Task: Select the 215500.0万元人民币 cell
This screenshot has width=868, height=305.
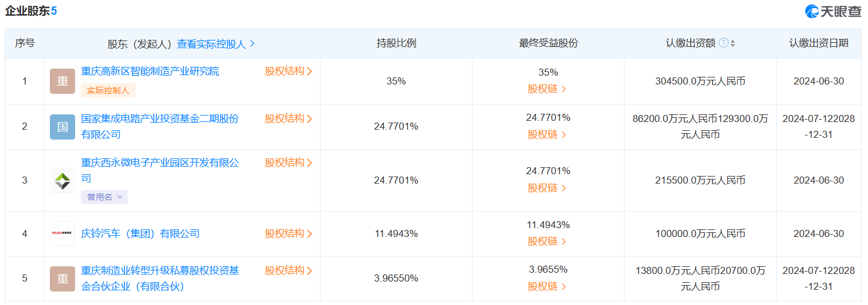Action: pyautogui.click(x=700, y=180)
